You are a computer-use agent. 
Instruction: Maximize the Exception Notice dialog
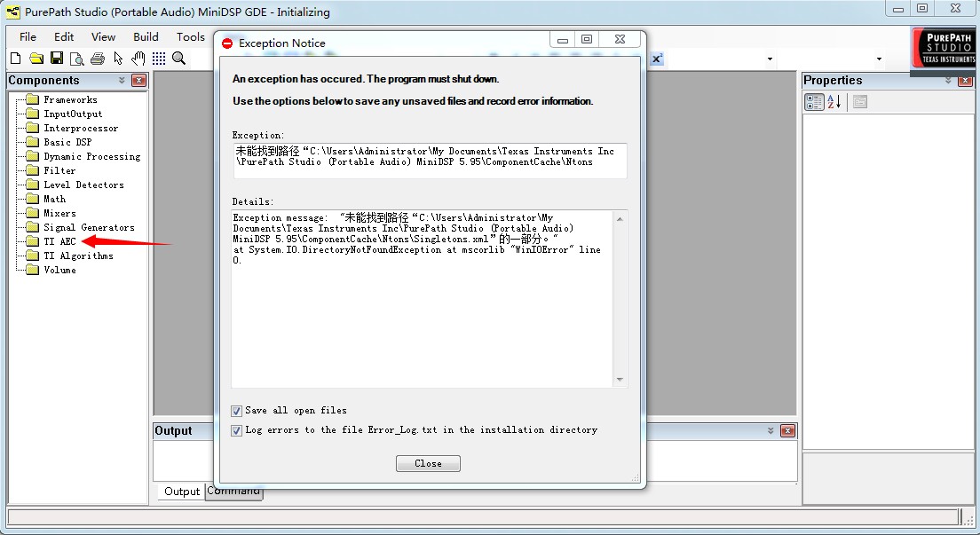click(x=586, y=39)
